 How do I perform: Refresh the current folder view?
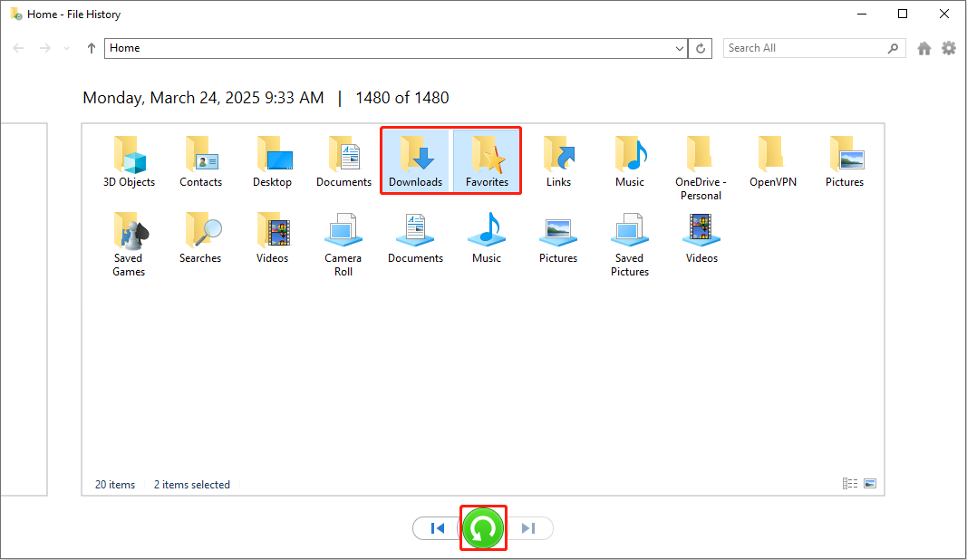[701, 48]
